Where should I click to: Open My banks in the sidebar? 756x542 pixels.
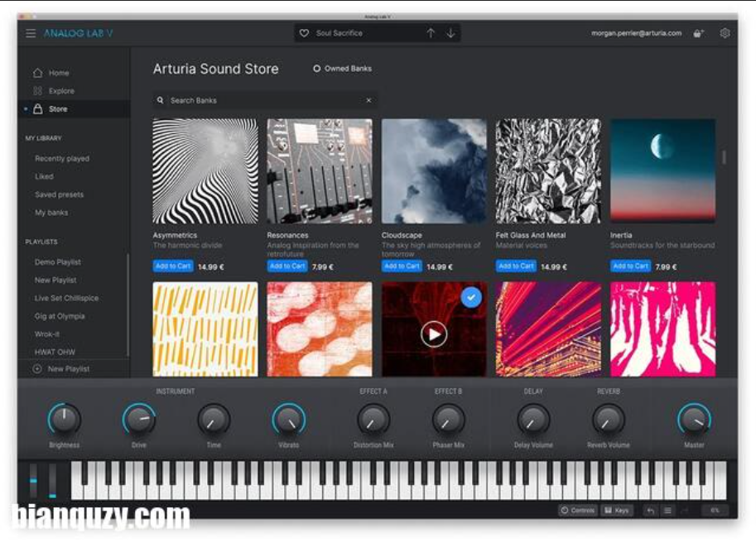pyautogui.click(x=51, y=213)
